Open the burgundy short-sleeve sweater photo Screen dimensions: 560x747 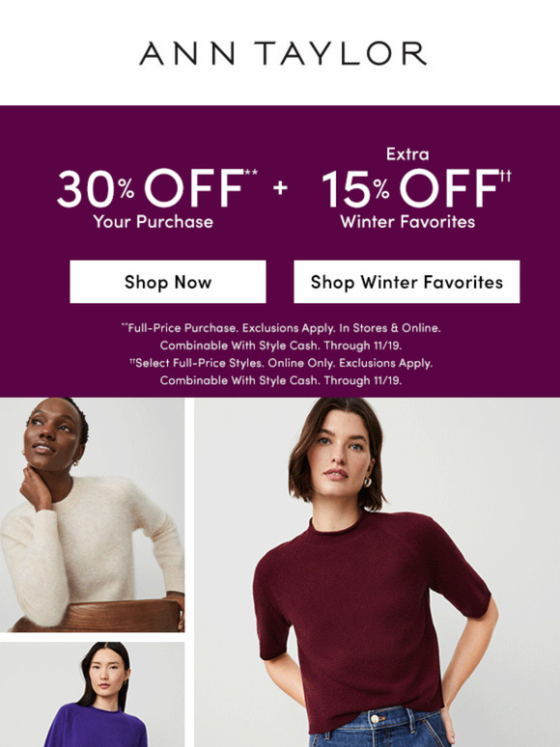coord(377,572)
